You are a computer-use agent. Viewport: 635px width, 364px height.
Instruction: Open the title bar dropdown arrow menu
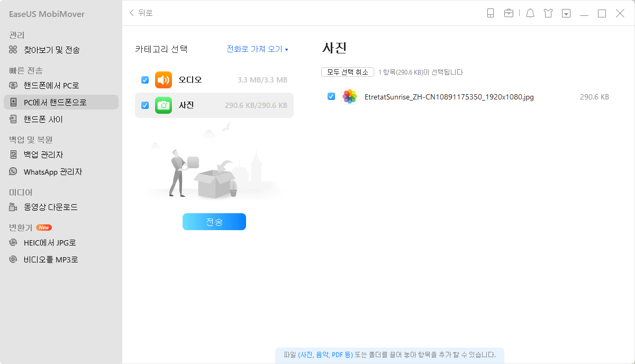coord(566,13)
